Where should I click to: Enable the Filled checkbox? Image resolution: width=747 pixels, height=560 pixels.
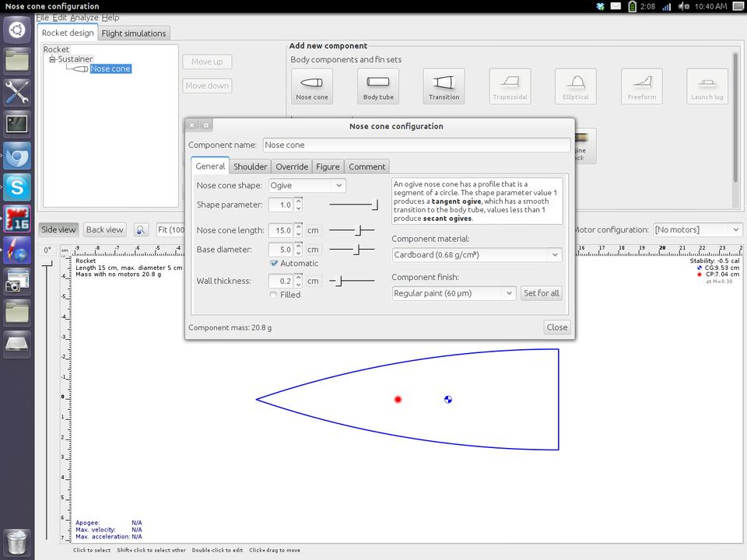pyautogui.click(x=274, y=295)
